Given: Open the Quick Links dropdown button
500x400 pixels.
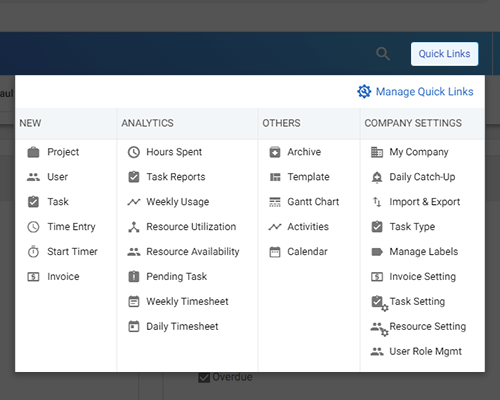Looking at the screenshot, I should tap(444, 54).
